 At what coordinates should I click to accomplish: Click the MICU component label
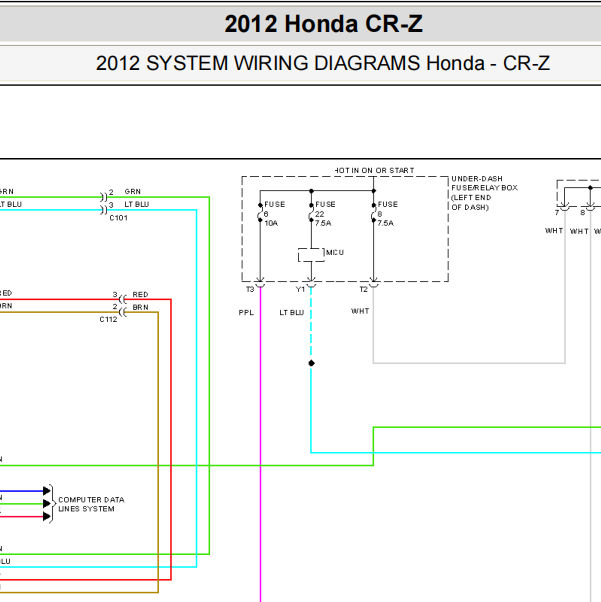(x=335, y=252)
